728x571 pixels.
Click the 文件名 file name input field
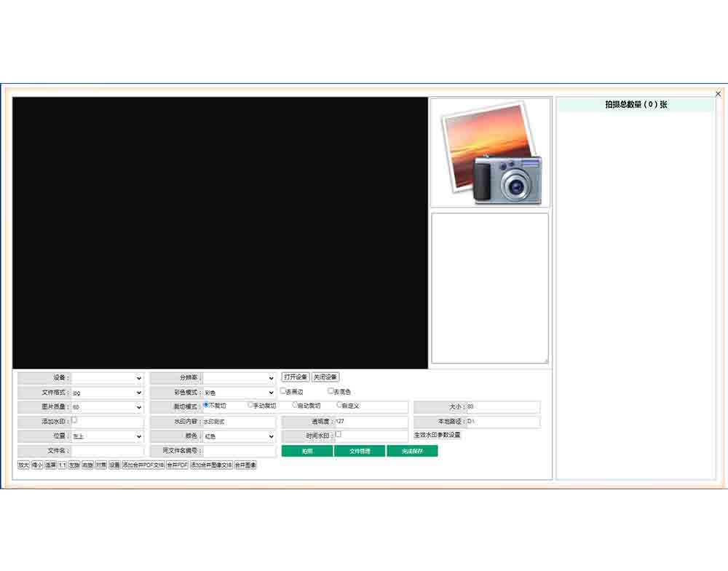[x=107, y=451]
